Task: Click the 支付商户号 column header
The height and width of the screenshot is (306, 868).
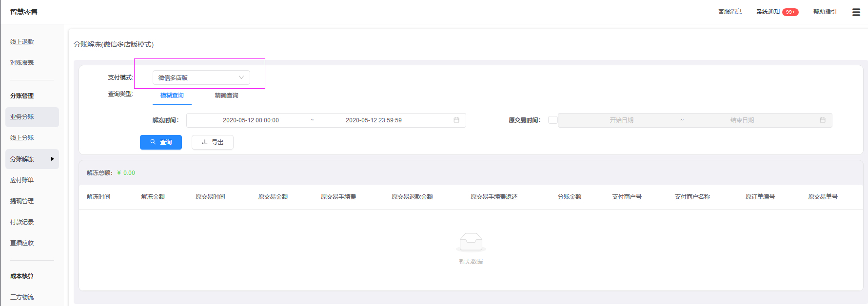Action: click(627, 197)
